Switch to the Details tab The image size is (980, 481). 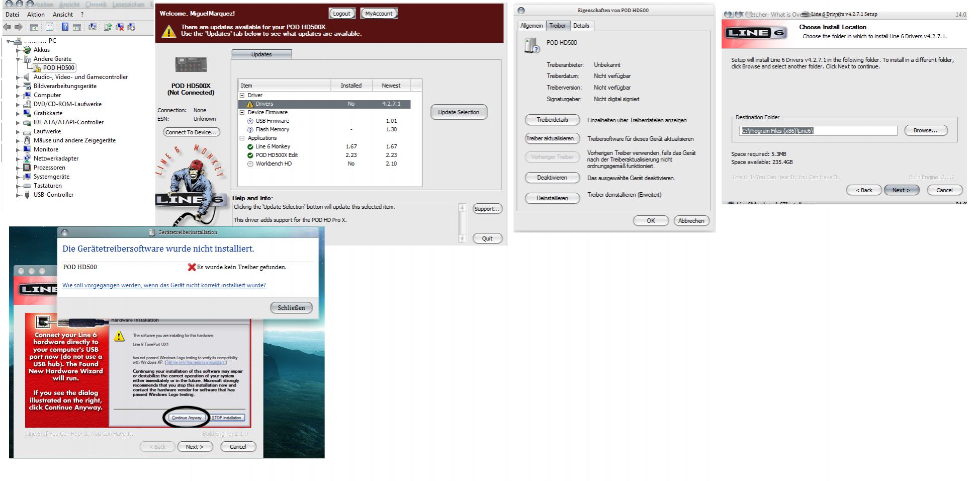click(x=581, y=26)
